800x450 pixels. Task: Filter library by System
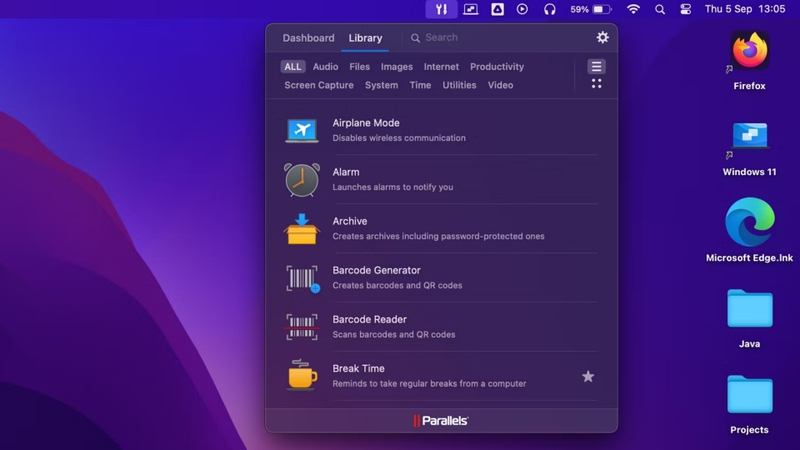(x=381, y=85)
